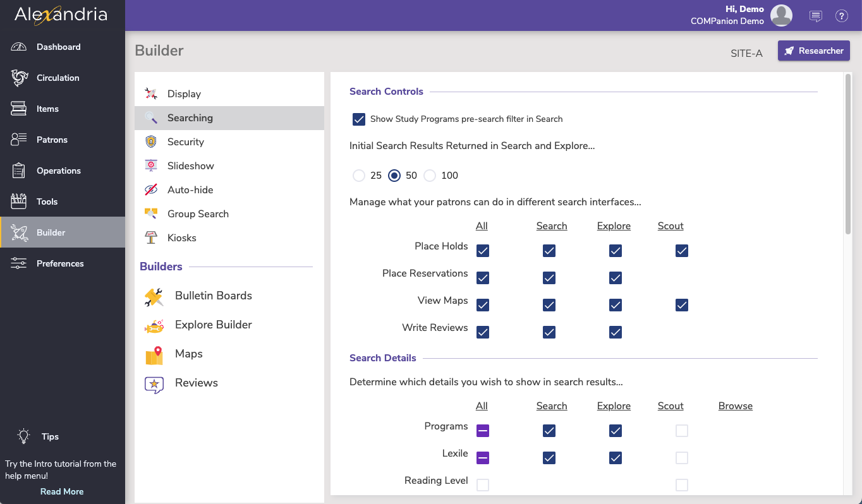
Task: Click the Scout column header in Search Controls
Action: coord(671,226)
